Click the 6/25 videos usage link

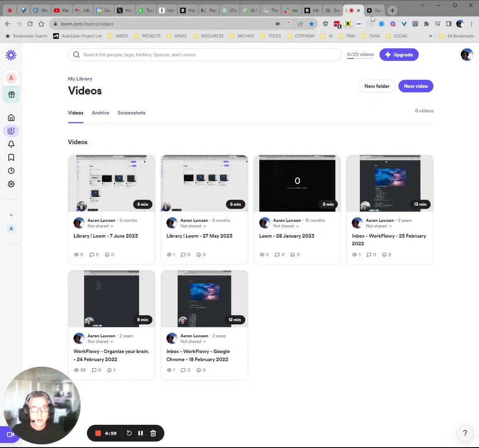coord(360,54)
